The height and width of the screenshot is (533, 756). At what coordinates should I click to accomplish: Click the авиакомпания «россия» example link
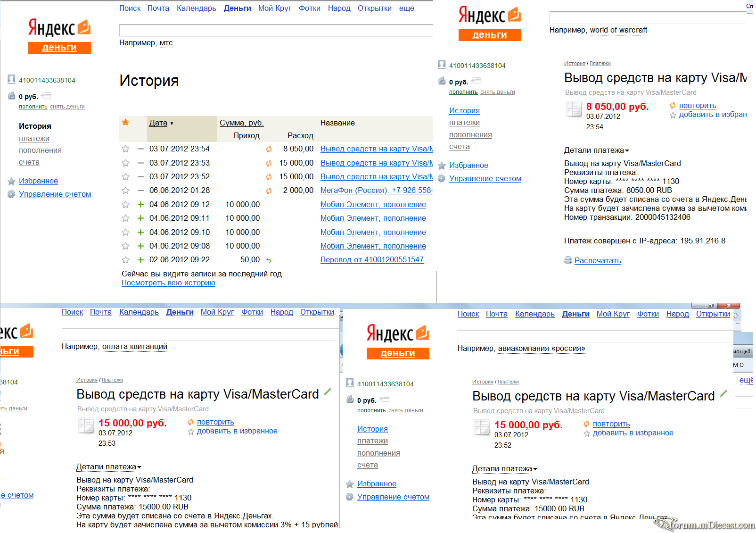coord(542,349)
